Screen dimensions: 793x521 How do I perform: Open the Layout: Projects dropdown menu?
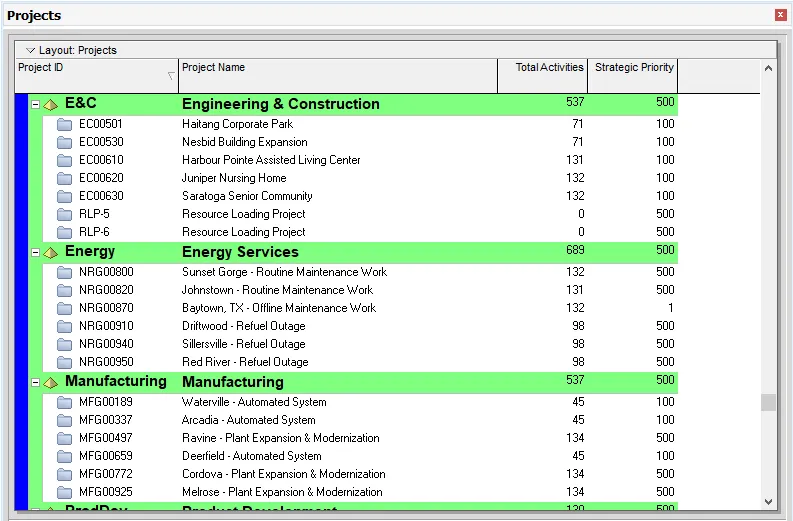tap(31, 50)
